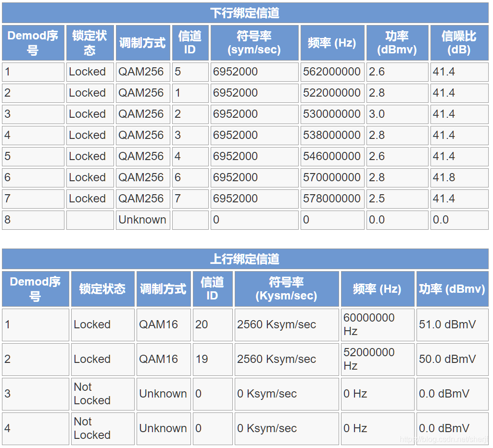Screen dimensions: 493x448
Task: Click Unknown modulation in downstream row 8
Action: (142, 220)
